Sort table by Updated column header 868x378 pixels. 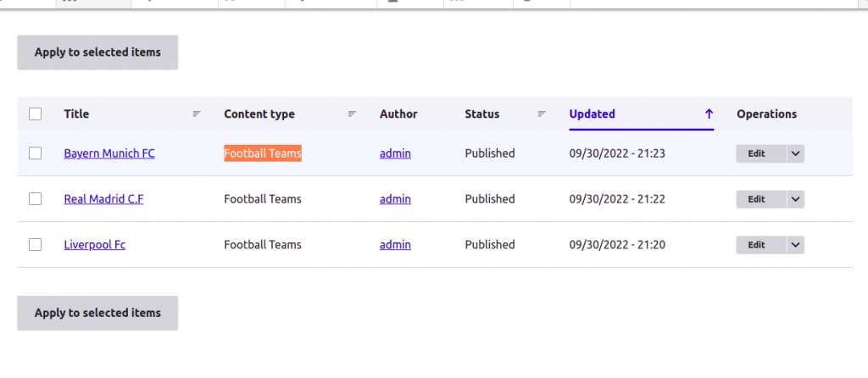pos(592,114)
